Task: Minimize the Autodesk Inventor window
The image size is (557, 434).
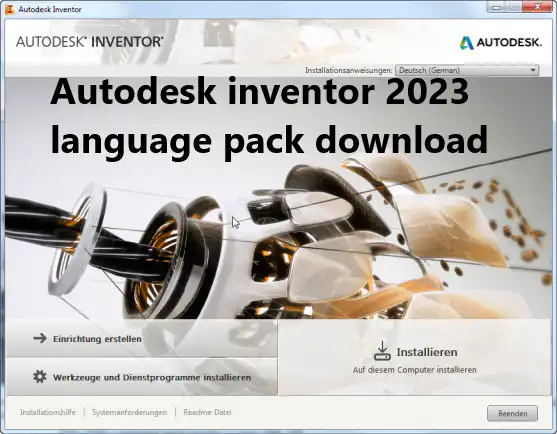Action: point(496,7)
